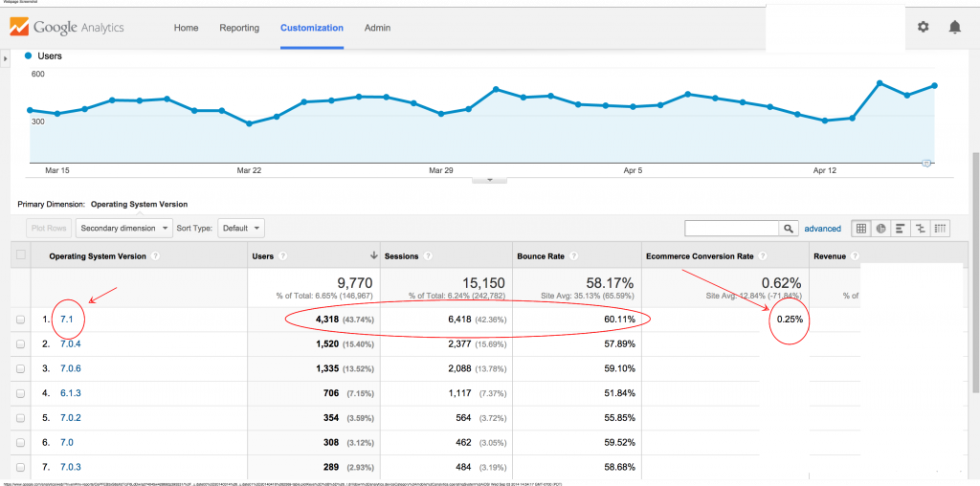980x486 pixels.
Task: Click the Users legend dot on chart
Action: [x=28, y=56]
